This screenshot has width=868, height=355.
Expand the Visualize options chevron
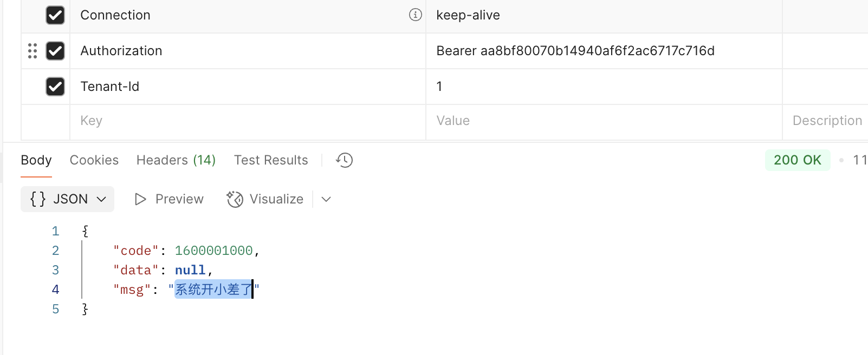coord(326,199)
